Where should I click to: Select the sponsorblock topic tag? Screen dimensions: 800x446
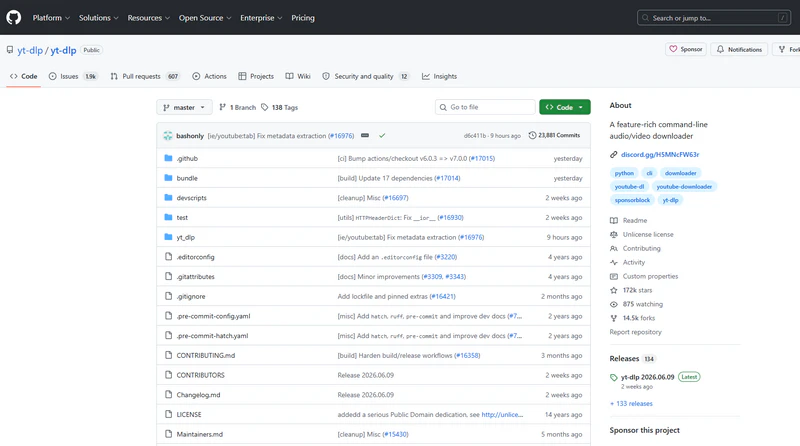[632, 200]
